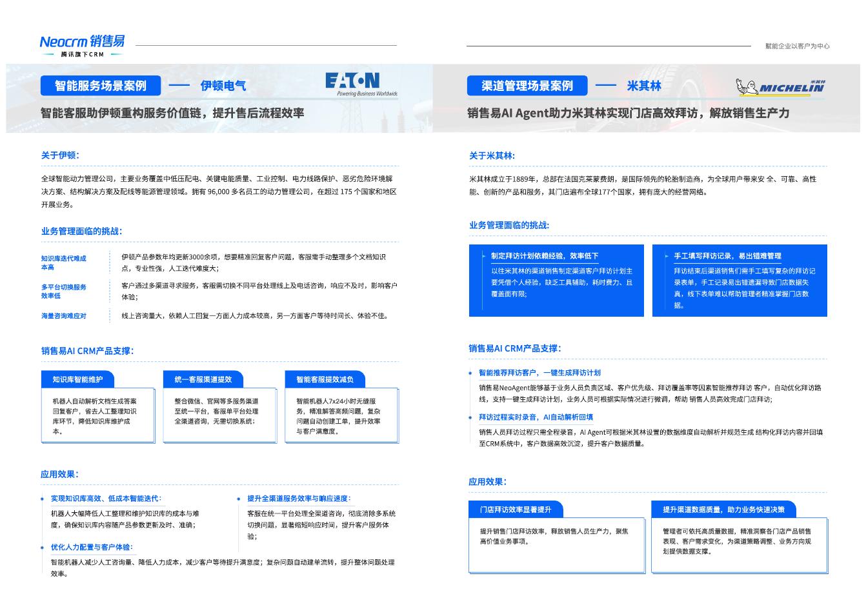
Task: Click the Michelin logo with mascot
Action: pyautogui.click(x=780, y=86)
